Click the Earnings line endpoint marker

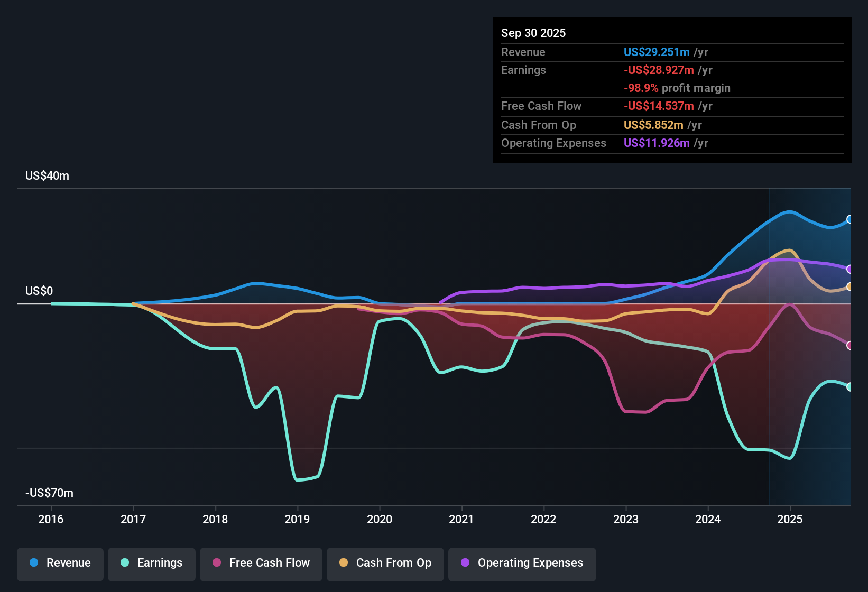pos(850,387)
